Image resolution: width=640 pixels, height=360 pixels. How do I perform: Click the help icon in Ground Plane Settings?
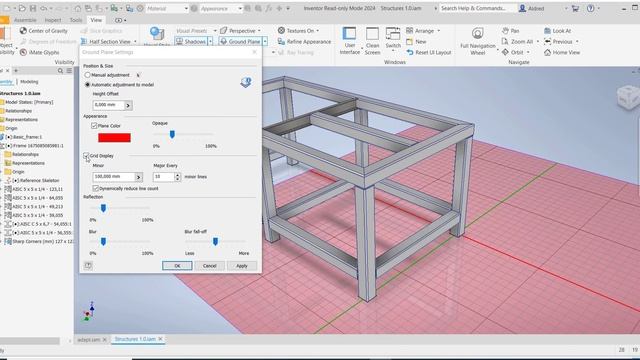pos(88,265)
